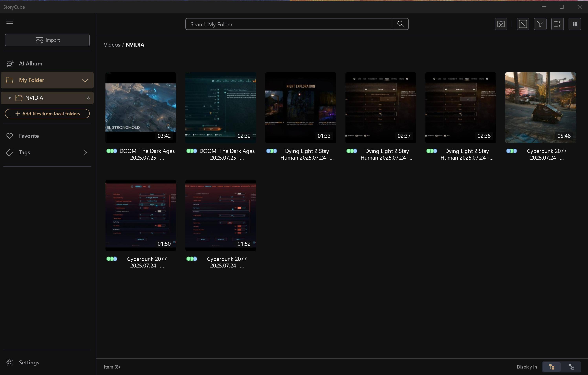Switch to the outlined flat display mode
Screen dimensions: 588x375
coord(571,367)
